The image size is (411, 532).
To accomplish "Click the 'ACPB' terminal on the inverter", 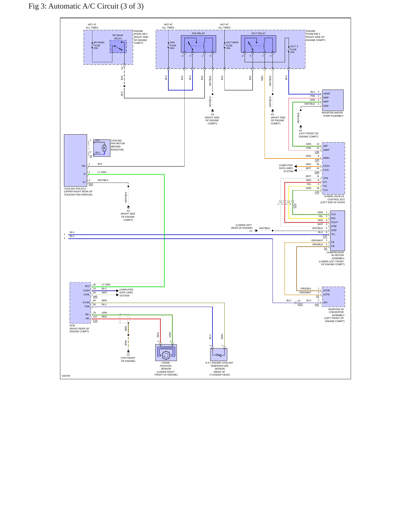I will pyautogui.click(x=327, y=290).
